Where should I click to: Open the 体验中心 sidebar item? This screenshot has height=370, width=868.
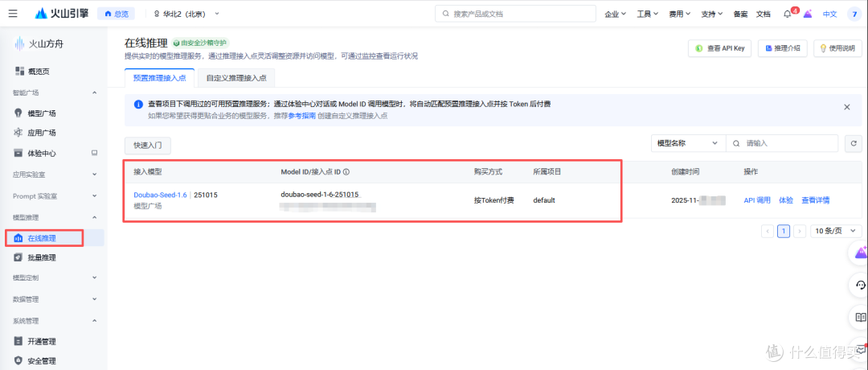point(36,154)
